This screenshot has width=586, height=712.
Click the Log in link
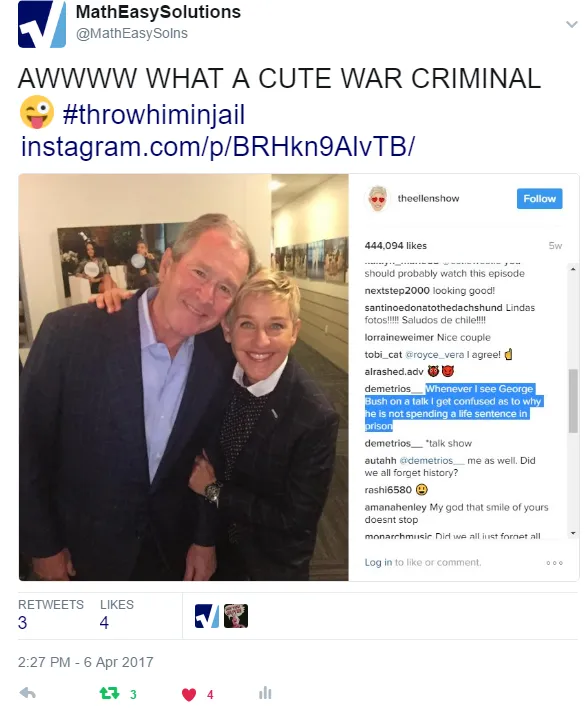point(378,562)
